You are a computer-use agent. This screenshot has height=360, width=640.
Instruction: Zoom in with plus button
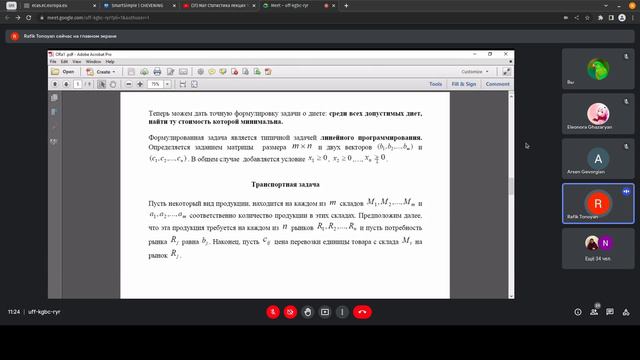140,84
